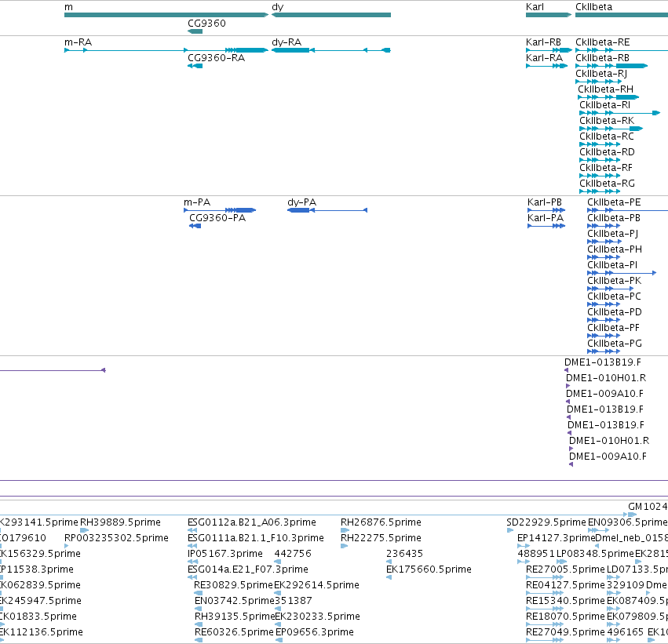This screenshot has width=668, height=644.
Task: Open Karl-PB protein label
Action: click(545, 202)
